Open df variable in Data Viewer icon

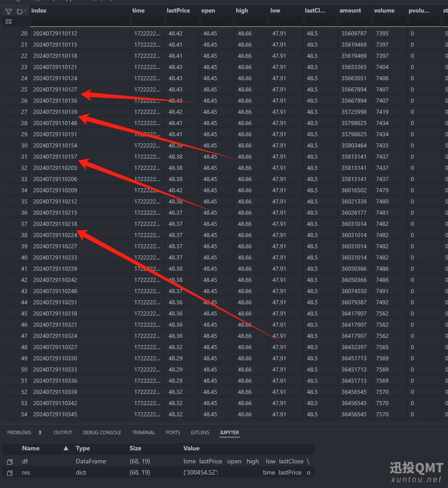coord(10,462)
